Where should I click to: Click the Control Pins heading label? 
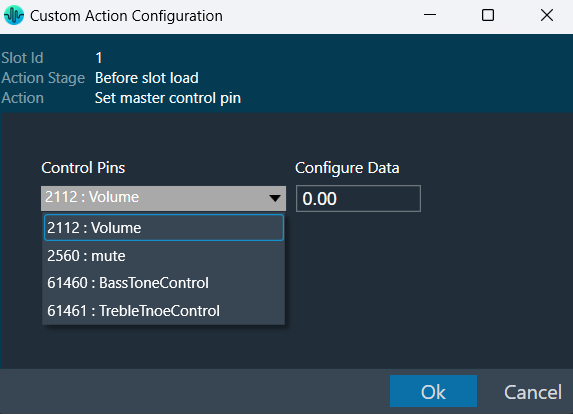pos(83,168)
